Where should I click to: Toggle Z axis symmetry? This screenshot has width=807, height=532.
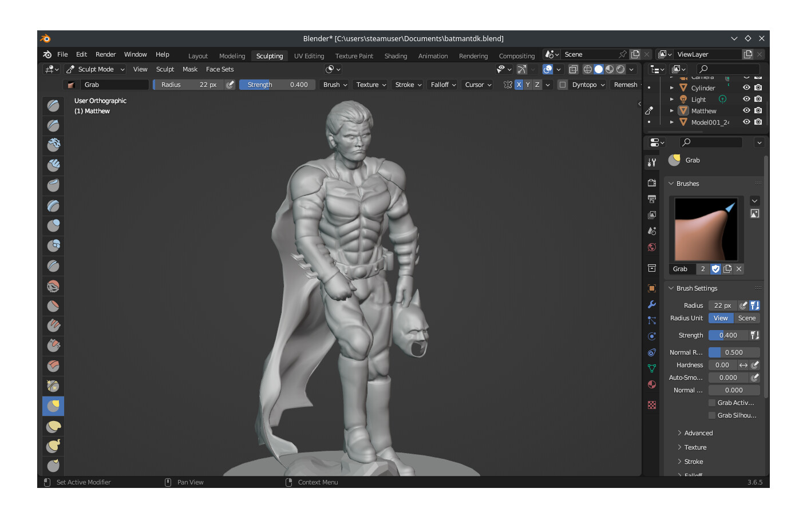pyautogui.click(x=537, y=85)
